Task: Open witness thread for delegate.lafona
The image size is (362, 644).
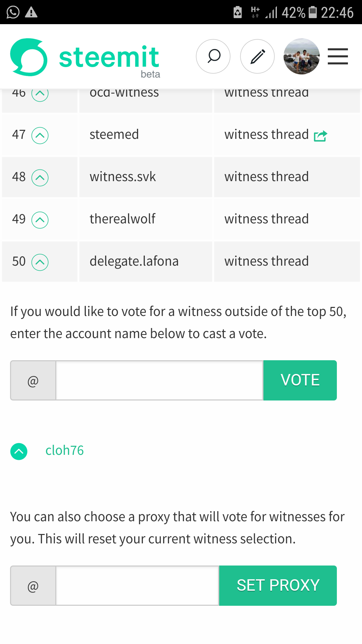Action: pyautogui.click(x=266, y=261)
